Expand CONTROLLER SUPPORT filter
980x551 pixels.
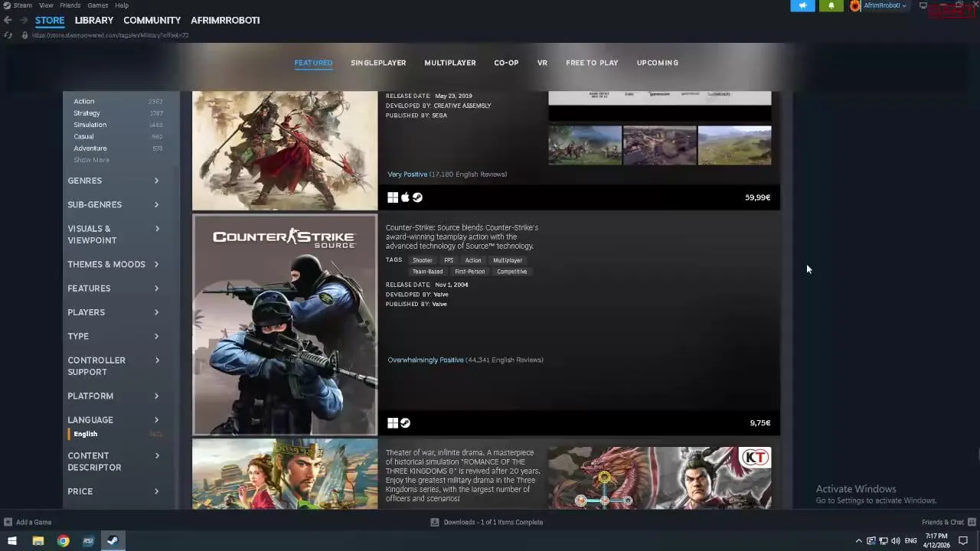point(113,366)
